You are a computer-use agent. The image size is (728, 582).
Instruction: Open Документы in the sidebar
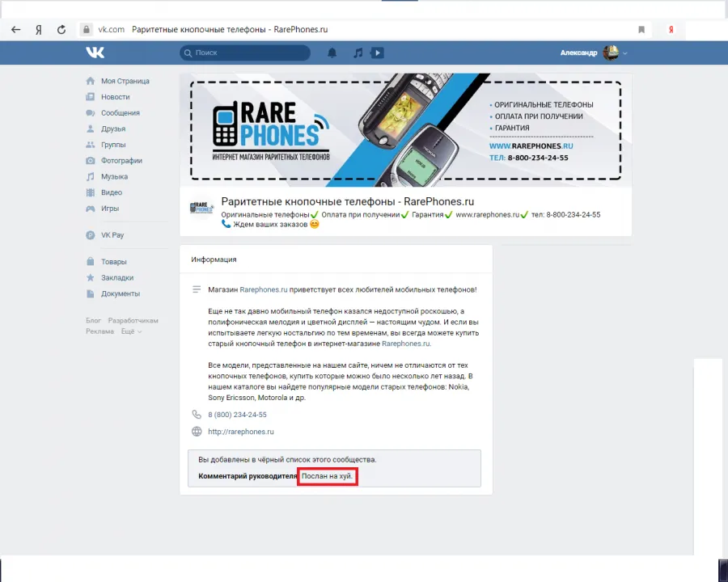(x=121, y=293)
